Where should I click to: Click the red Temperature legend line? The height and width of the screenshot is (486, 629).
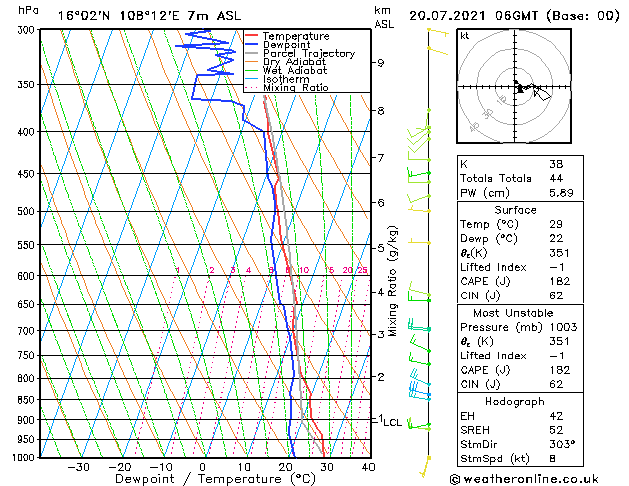[251, 36]
